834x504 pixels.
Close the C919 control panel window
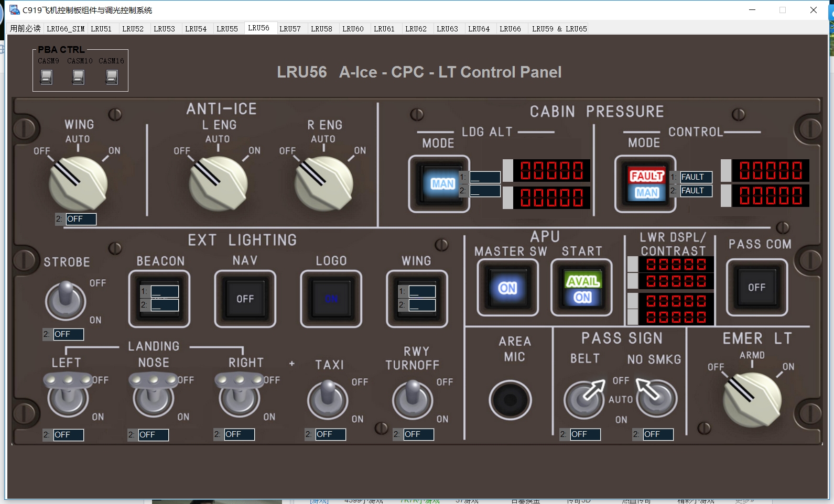[814, 10]
